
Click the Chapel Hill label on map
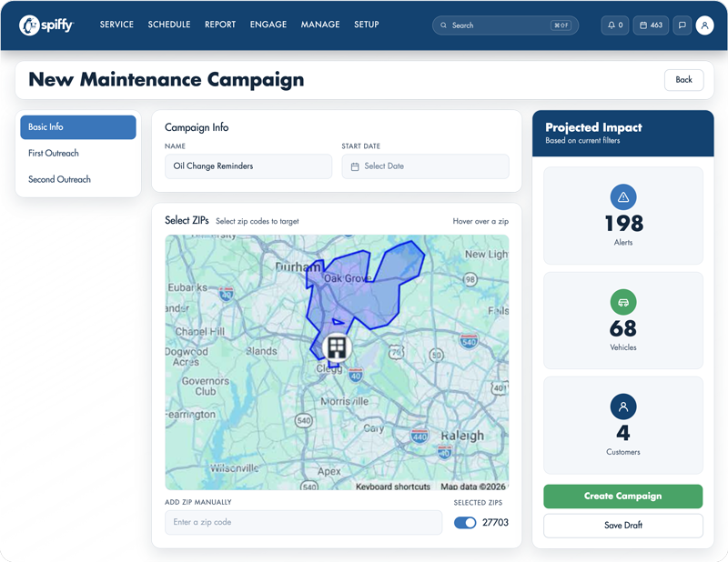click(199, 332)
